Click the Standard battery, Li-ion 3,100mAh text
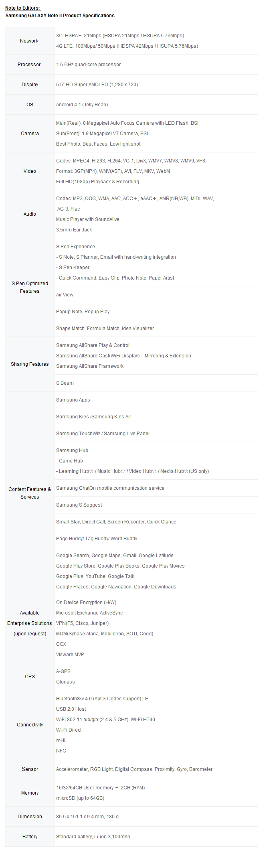Viewport: 279px width, 868px height. point(93,837)
